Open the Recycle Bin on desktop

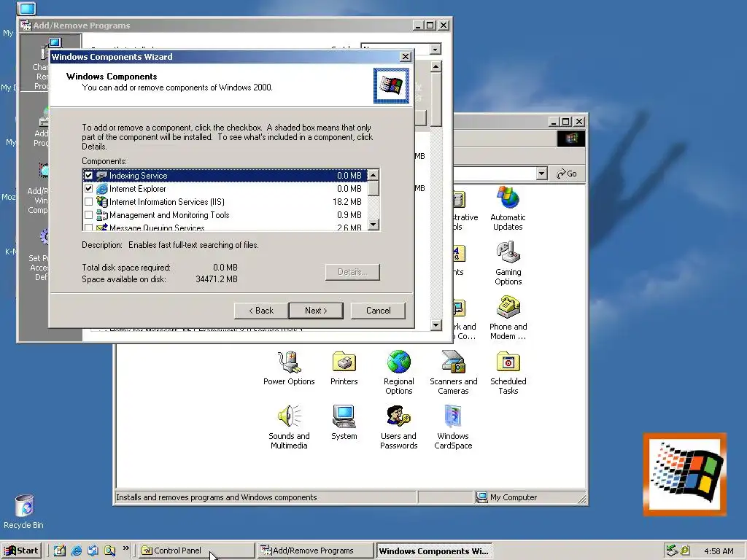(24, 511)
